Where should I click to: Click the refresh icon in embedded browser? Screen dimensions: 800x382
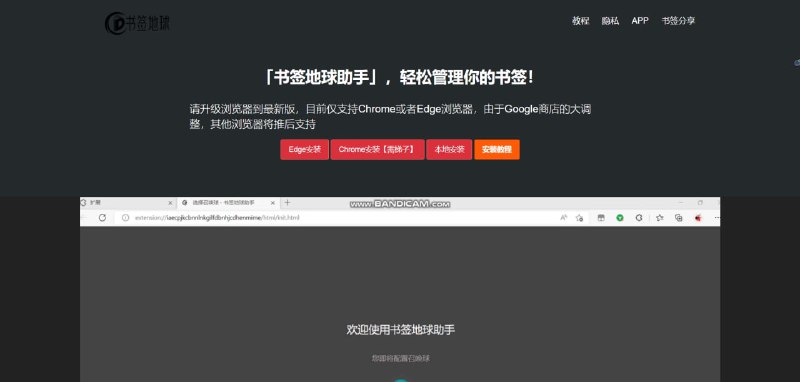(102, 218)
